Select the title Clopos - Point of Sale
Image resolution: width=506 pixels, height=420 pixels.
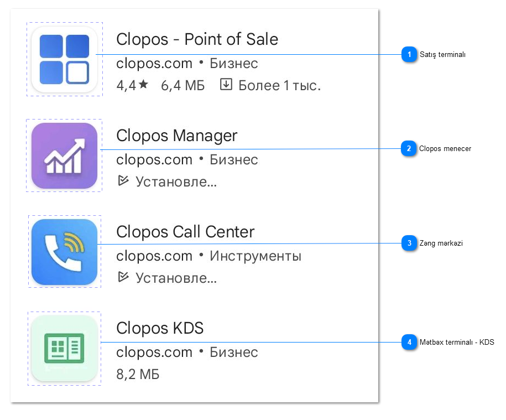(197, 39)
